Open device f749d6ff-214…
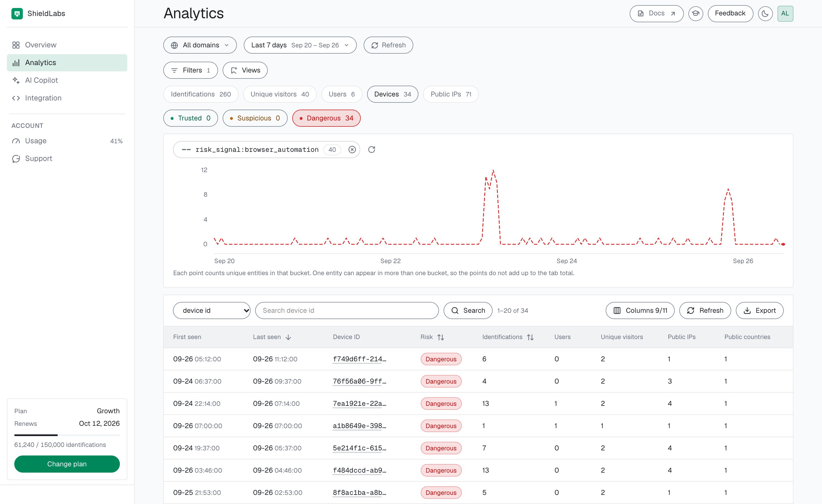822x504 pixels. click(x=359, y=359)
